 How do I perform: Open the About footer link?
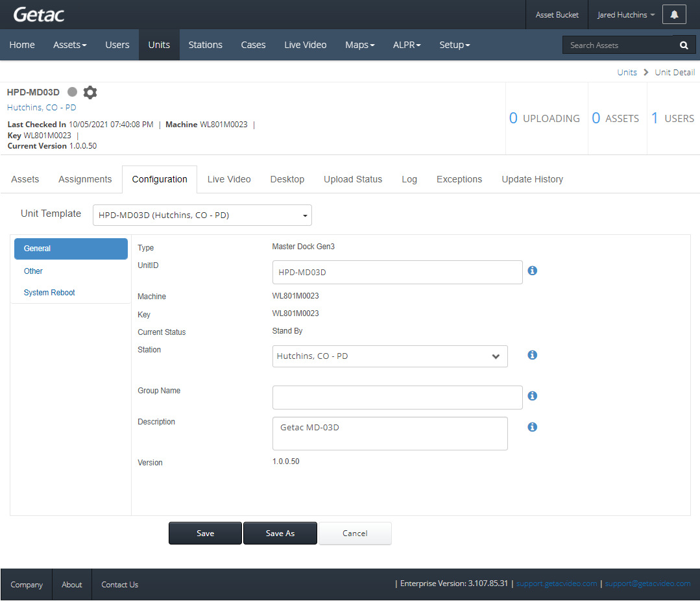72,585
